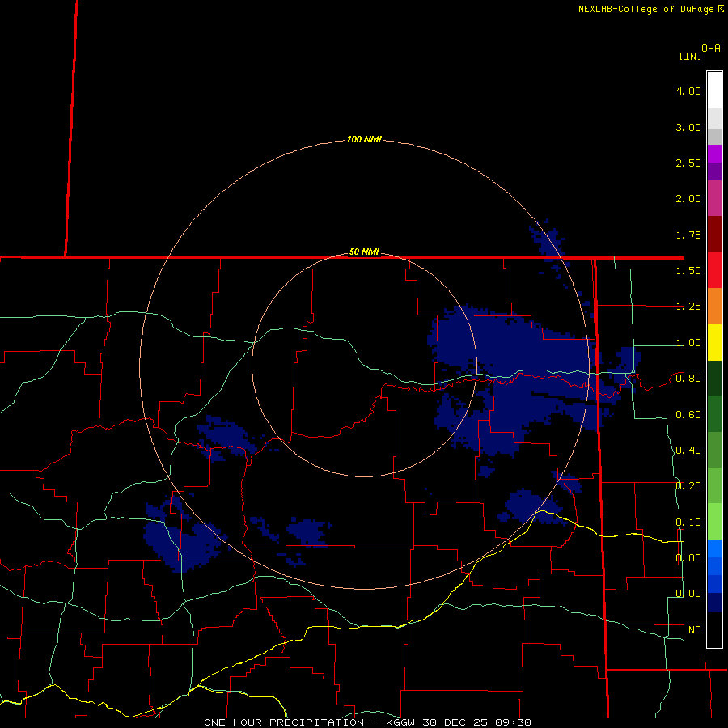Viewport: 728px width, 728px height.
Task: Click the 0.05 legend value
Action: click(688, 557)
